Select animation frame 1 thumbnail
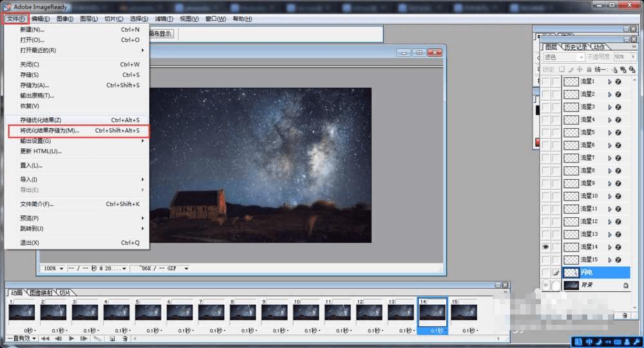Screen dimensions: 644x348 pyautogui.click(x=22, y=313)
